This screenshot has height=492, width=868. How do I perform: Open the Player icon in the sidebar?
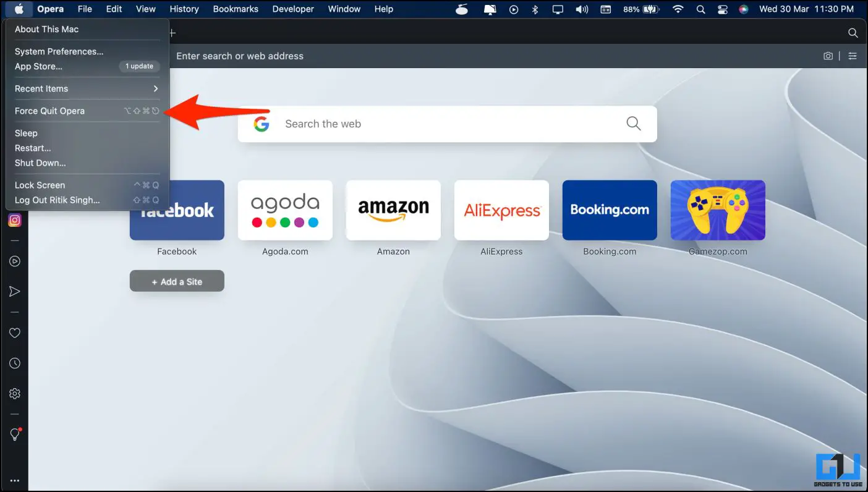point(15,261)
